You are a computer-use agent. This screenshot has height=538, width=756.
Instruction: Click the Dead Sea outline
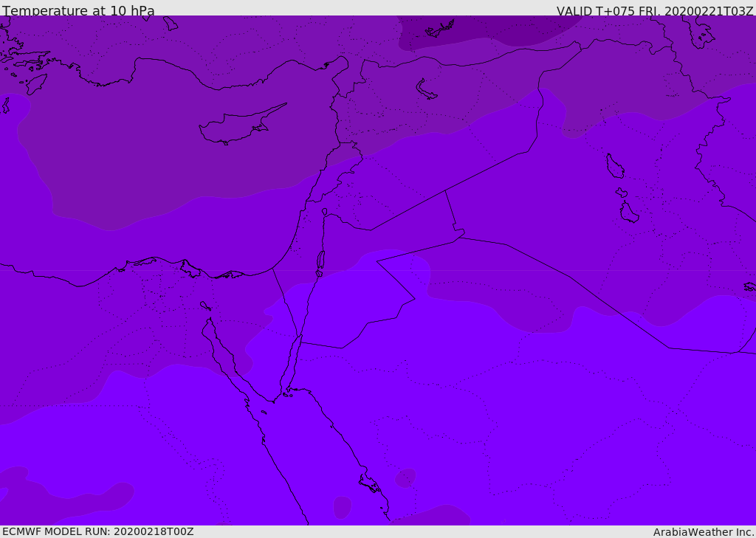[320, 261]
